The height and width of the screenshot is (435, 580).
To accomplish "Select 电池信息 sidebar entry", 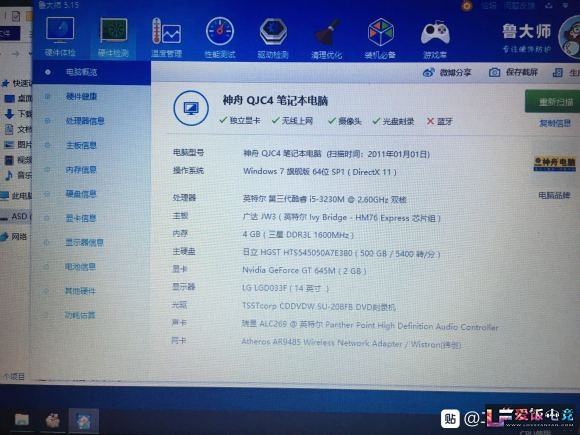I will [80, 267].
